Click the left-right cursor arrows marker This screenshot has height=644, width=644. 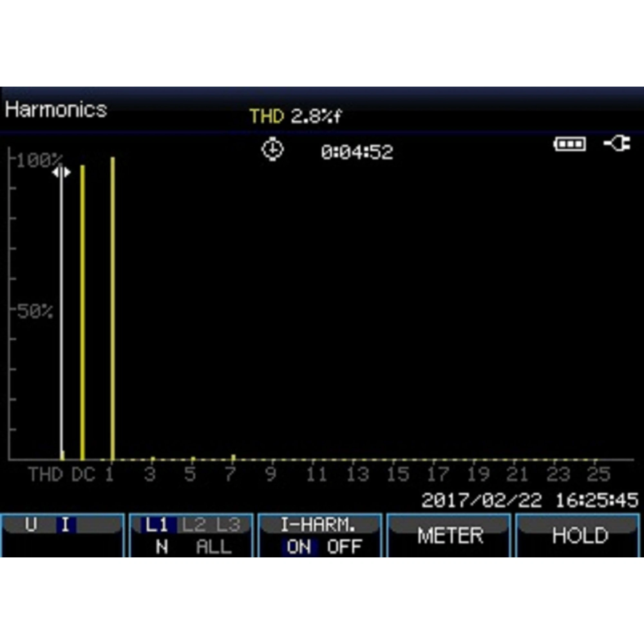click(x=61, y=172)
